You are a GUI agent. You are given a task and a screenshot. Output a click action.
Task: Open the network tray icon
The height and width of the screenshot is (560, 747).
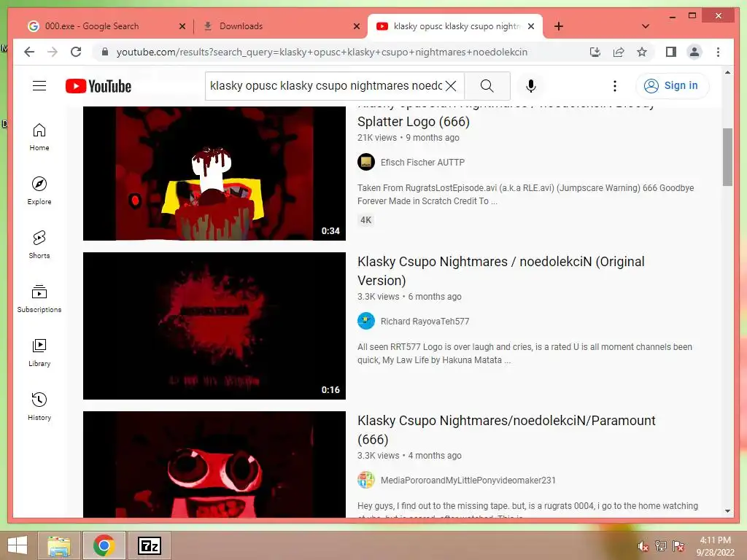pyautogui.click(x=660, y=546)
